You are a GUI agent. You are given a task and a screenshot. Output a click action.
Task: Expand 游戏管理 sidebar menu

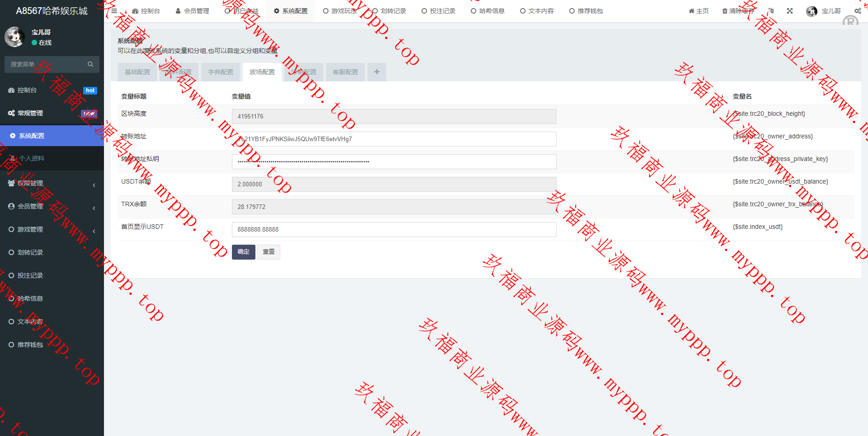[x=52, y=229]
